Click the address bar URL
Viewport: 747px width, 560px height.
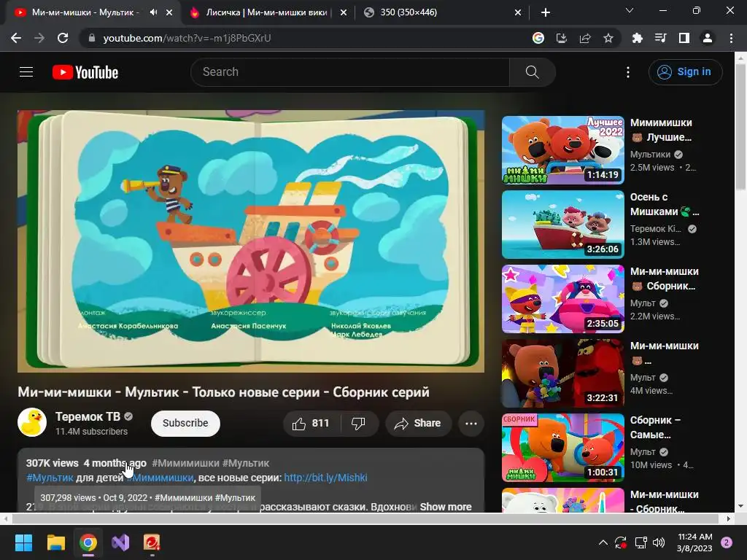pyautogui.click(x=187, y=38)
